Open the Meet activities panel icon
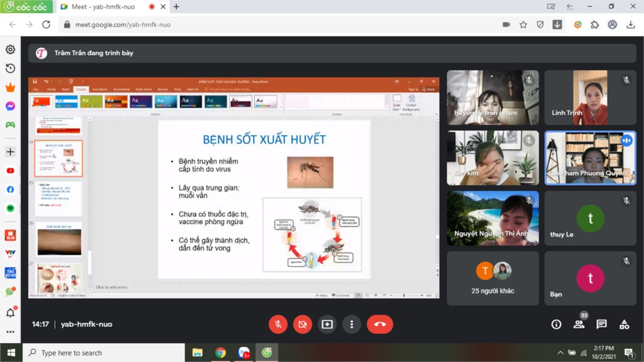Image resolution: width=644 pixels, height=362 pixels. pos(624,324)
